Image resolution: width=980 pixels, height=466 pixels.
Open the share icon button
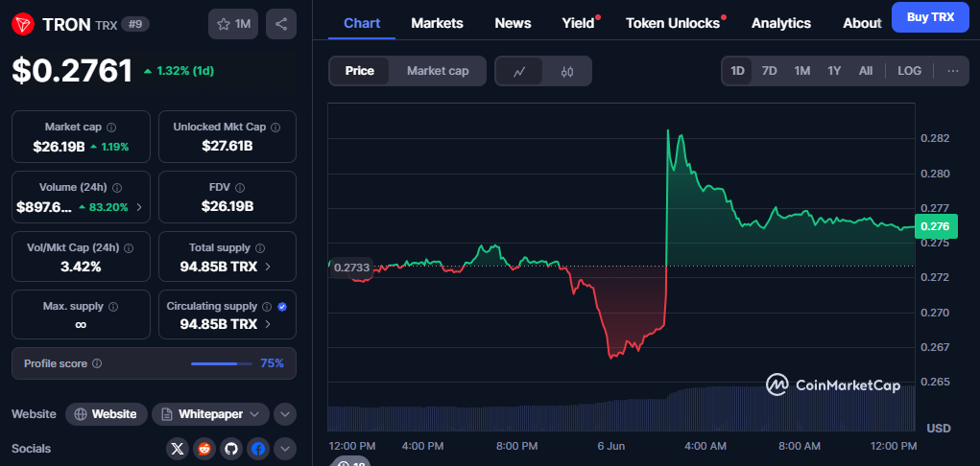(281, 24)
